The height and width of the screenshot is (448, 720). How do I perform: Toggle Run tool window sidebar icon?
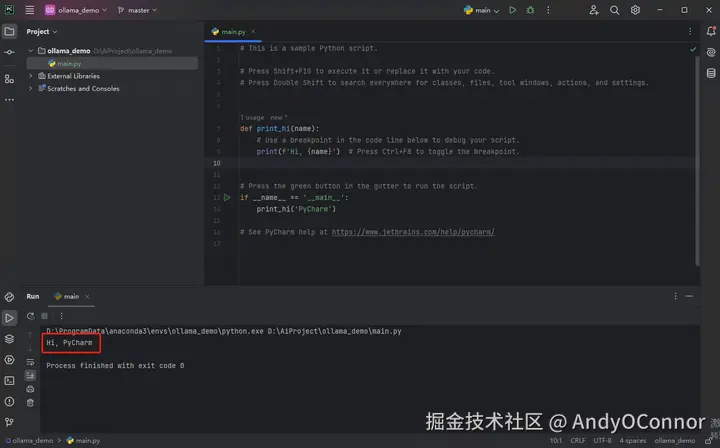pos(9,318)
